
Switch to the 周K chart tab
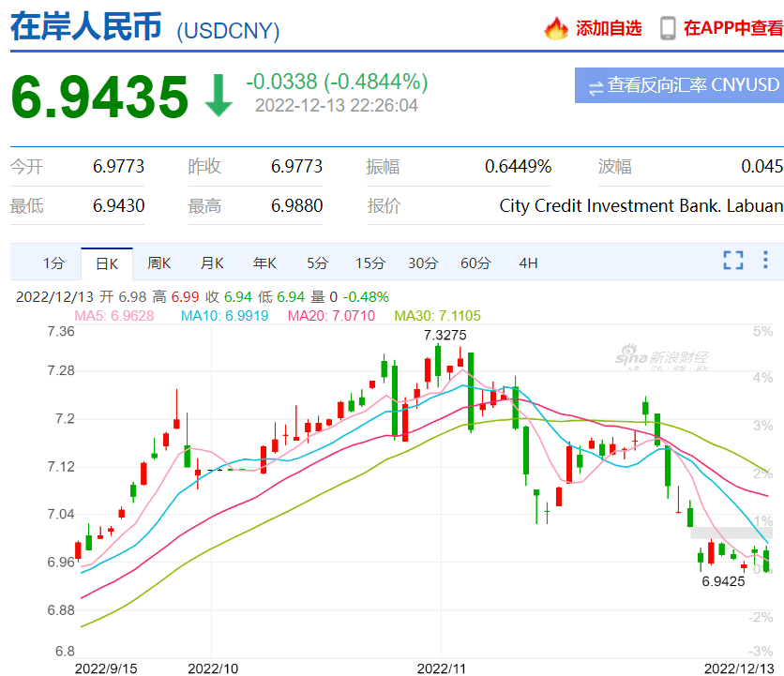coord(159,263)
